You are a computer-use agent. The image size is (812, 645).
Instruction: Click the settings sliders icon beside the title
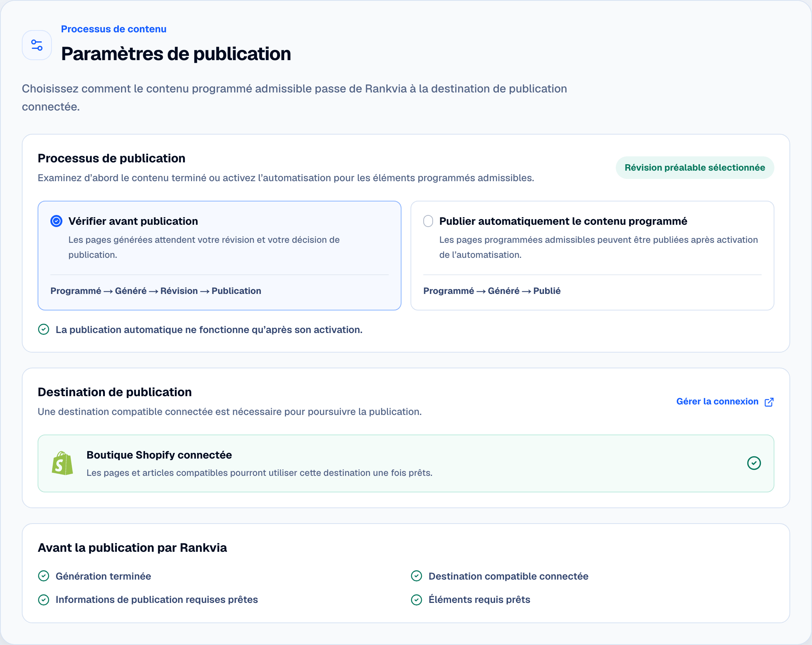37,45
